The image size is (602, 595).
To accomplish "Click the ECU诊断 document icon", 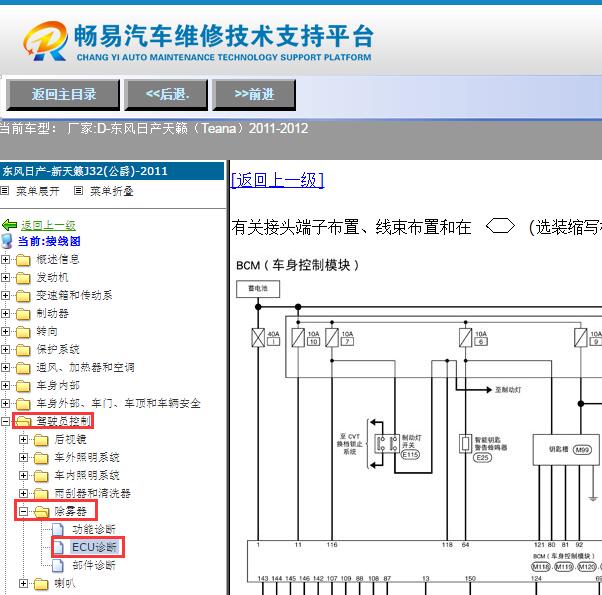I will 58,547.
